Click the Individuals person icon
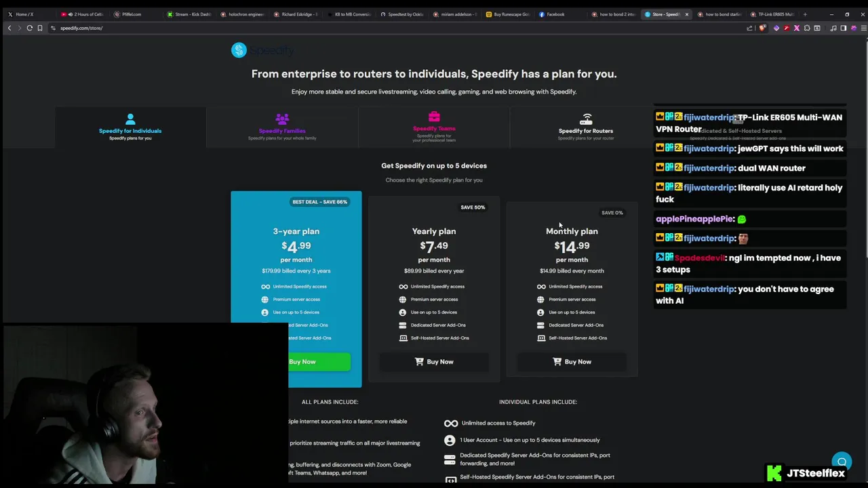This screenshot has width=868, height=488. [x=130, y=119]
